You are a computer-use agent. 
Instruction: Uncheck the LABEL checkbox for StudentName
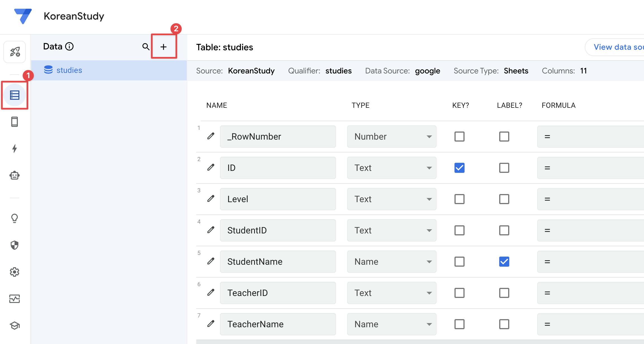504,262
